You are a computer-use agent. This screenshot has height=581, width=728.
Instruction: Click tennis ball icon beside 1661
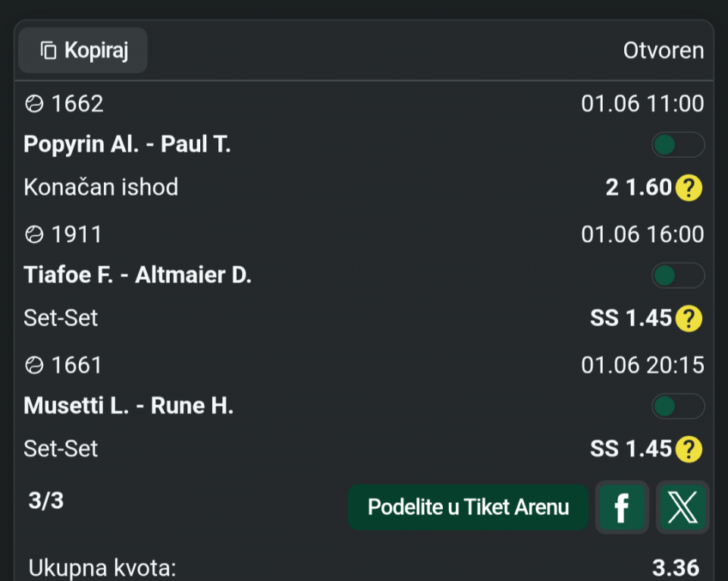click(x=34, y=366)
